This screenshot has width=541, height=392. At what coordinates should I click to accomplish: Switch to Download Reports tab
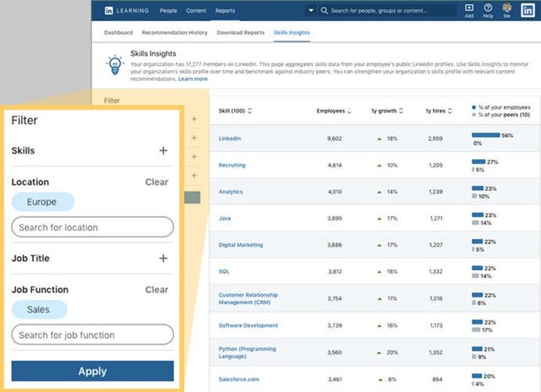click(x=240, y=32)
